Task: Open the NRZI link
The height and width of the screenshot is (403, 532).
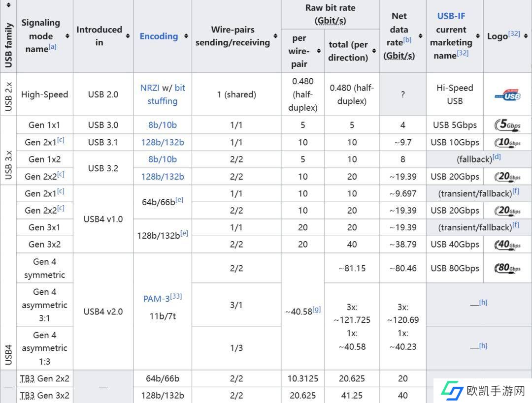Action: (x=150, y=88)
